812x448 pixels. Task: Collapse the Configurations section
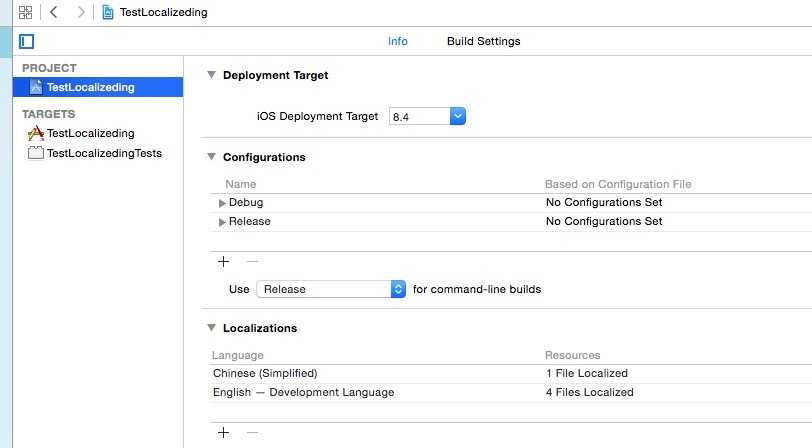211,157
